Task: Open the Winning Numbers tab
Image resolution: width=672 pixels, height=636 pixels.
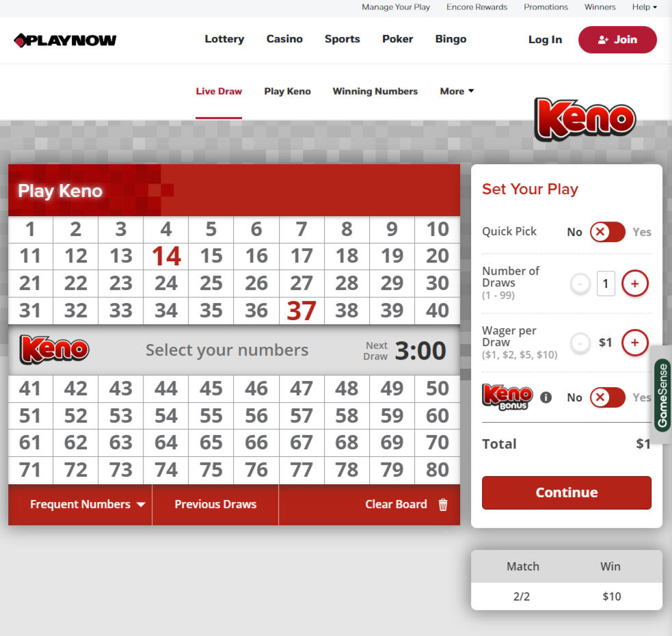Action: (x=375, y=91)
